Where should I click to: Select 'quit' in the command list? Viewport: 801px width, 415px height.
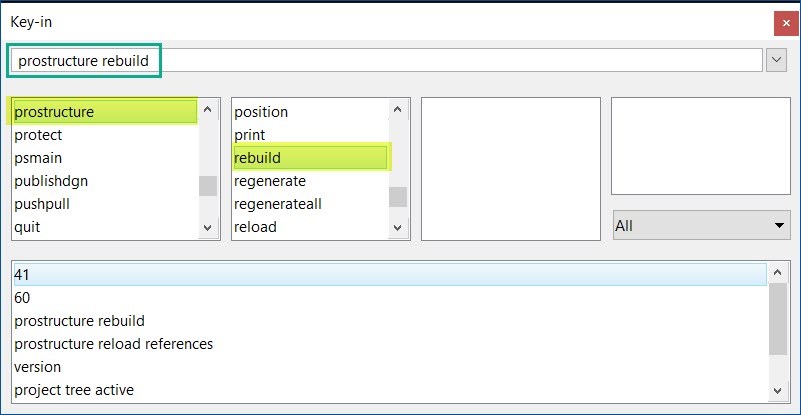pyautogui.click(x=105, y=227)
